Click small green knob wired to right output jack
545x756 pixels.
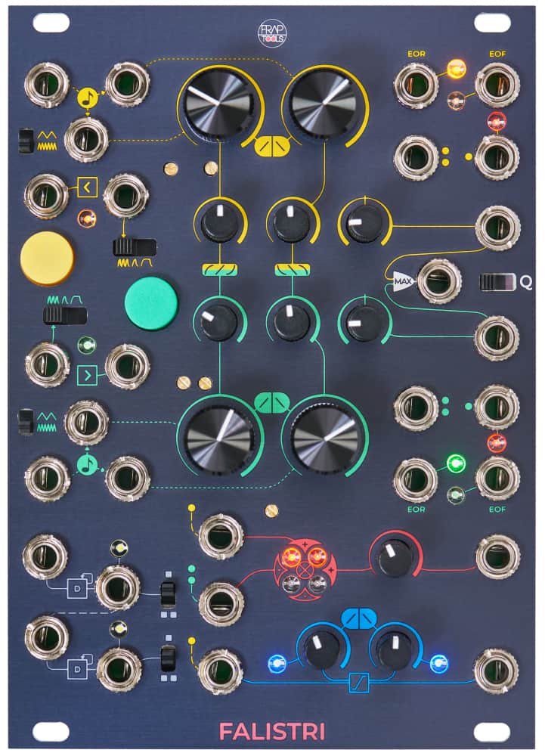click(364, 323)
